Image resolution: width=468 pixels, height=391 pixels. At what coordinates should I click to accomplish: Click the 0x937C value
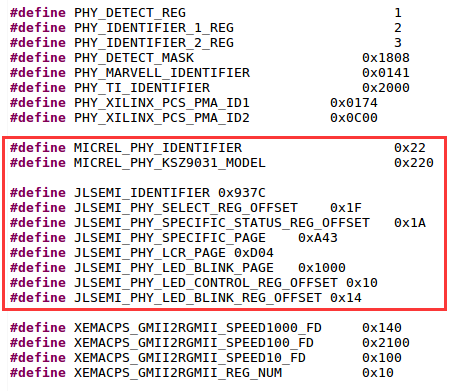[242, 193]
